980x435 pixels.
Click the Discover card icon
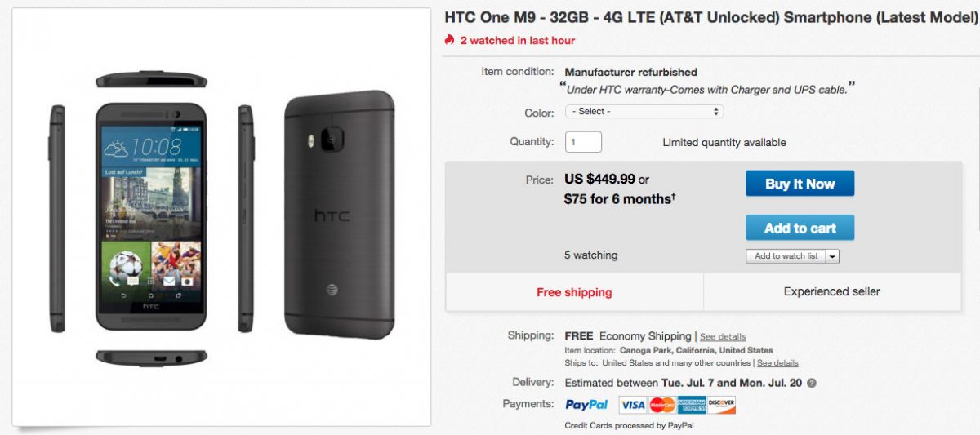[722, 405]
